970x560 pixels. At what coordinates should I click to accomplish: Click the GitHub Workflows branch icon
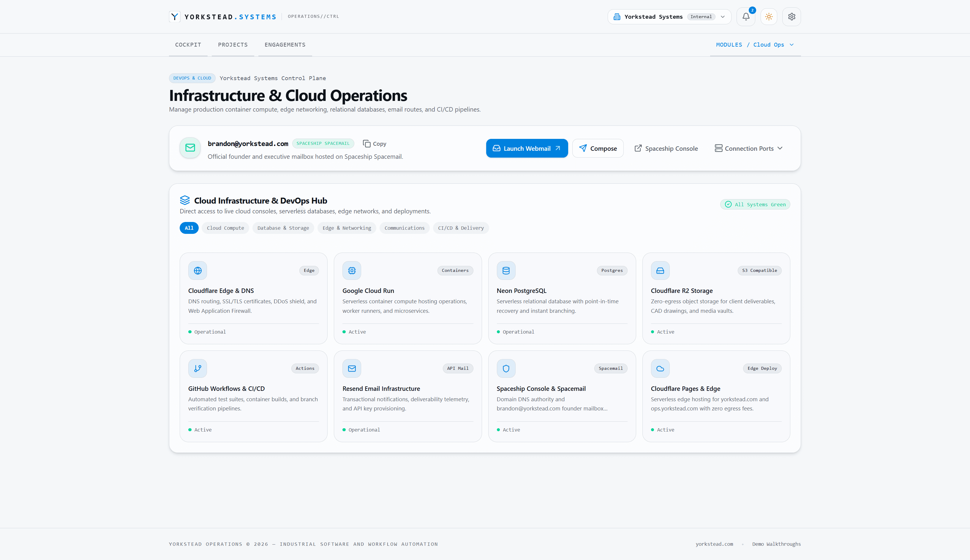click(x=198, y=369)
